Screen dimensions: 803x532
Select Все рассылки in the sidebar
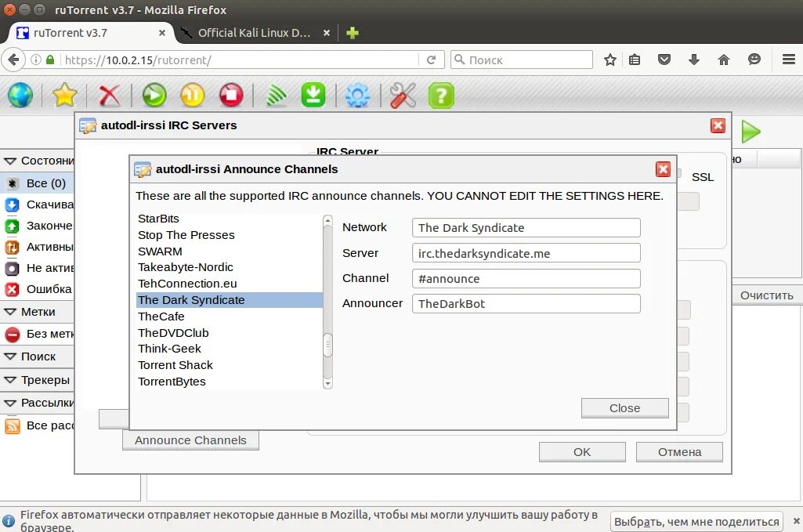tap(37, 426)
